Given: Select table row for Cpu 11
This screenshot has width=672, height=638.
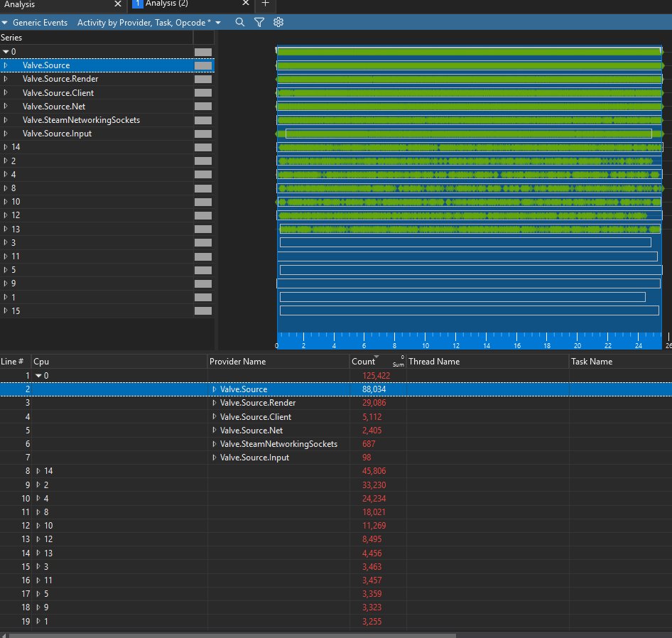Looking at the screenshot, I should point(336,580).
